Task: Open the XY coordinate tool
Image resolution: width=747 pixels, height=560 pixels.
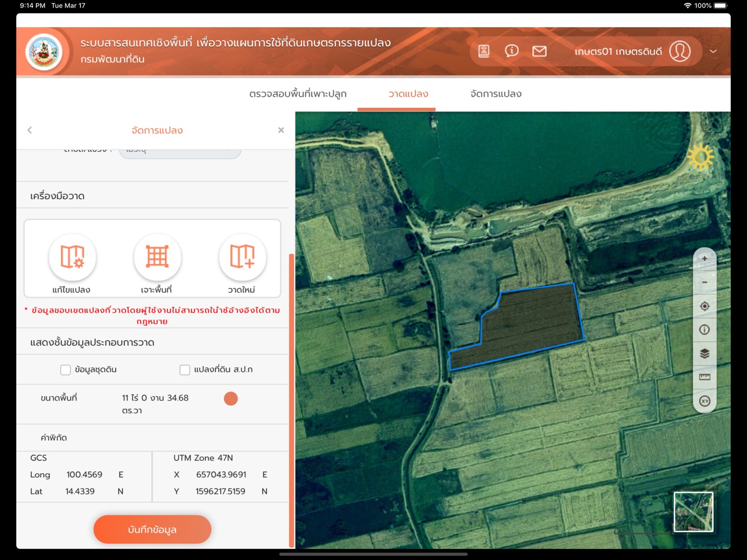Action: point(705,401)
